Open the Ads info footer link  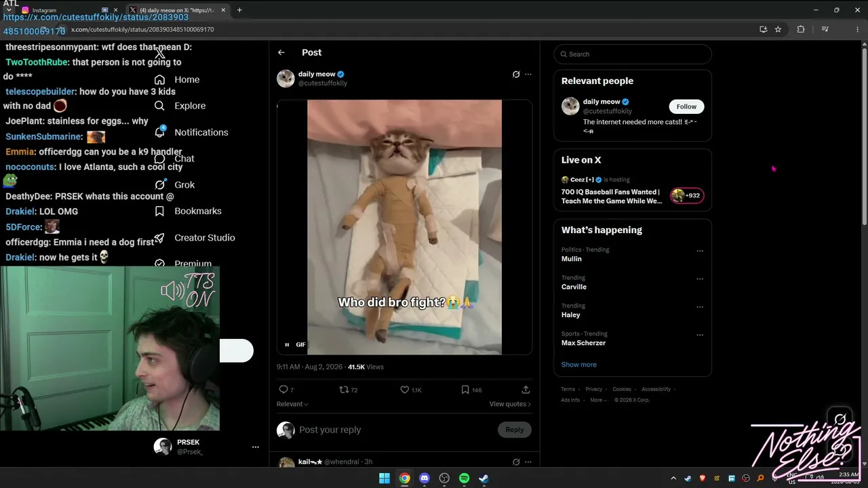coord(570,400)
